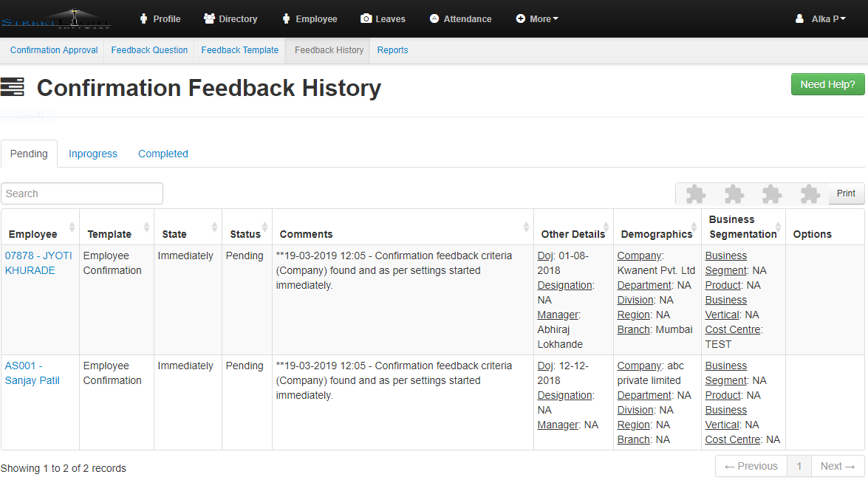Click the Print button
The image size is (868, 480).
coord(846,193)
